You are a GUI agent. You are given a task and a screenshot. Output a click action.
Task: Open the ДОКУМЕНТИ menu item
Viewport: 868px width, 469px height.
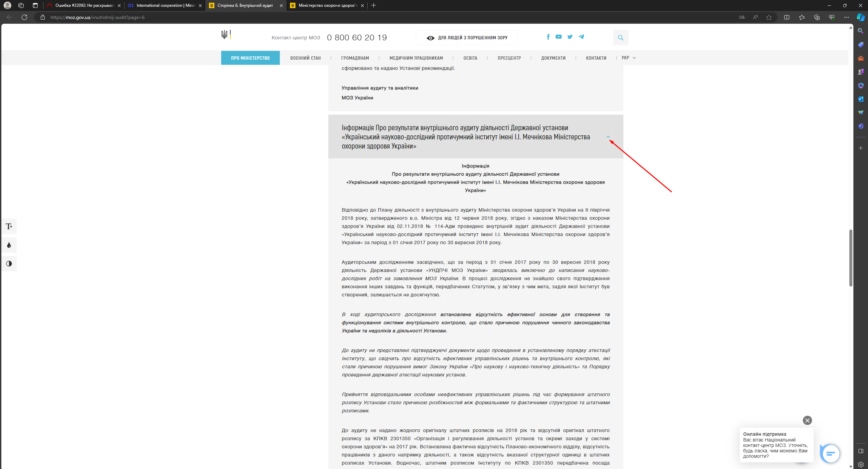tap(553, 58)
